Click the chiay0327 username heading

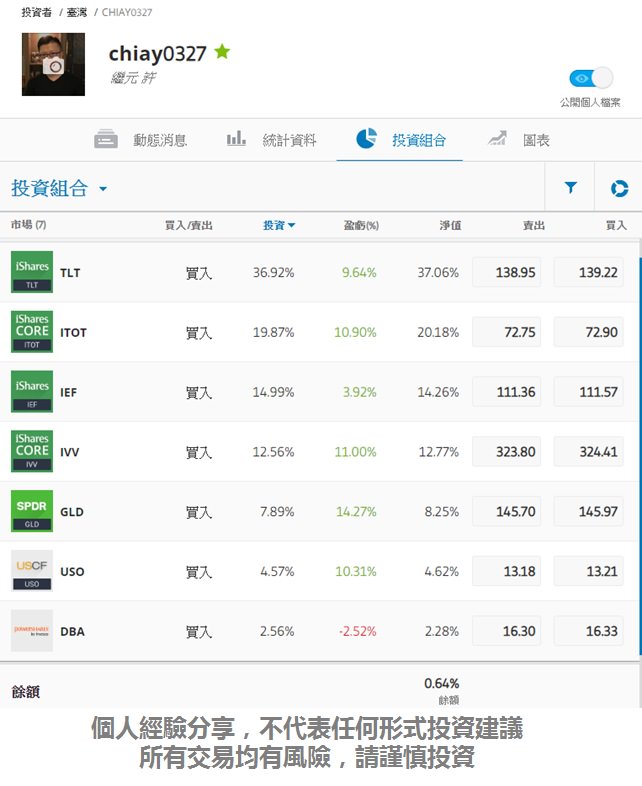(157, 54)
